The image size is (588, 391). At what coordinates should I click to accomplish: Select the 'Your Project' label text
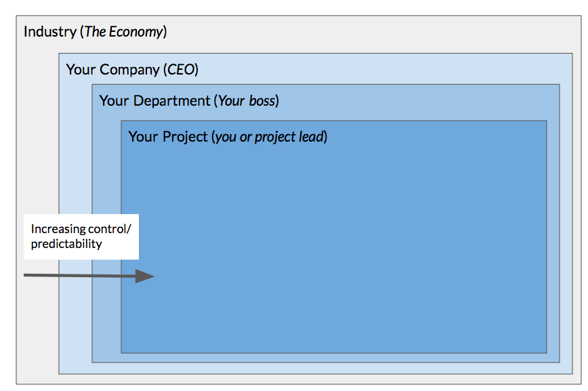[168, 136]
